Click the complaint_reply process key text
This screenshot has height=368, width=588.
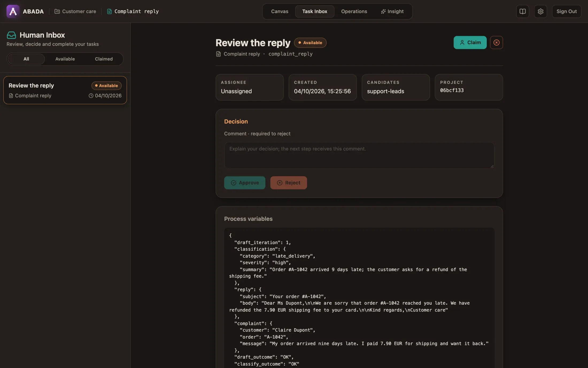point(290,54)
